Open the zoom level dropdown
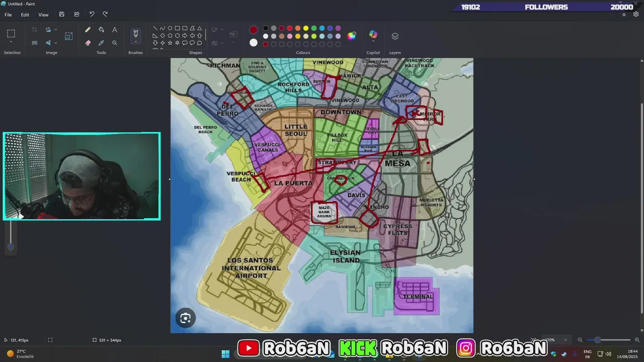 (565, 340)
